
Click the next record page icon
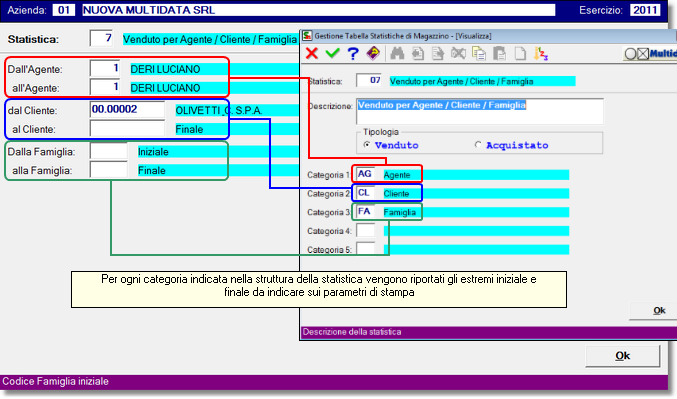pyautogui.click(x=437, y=54)
